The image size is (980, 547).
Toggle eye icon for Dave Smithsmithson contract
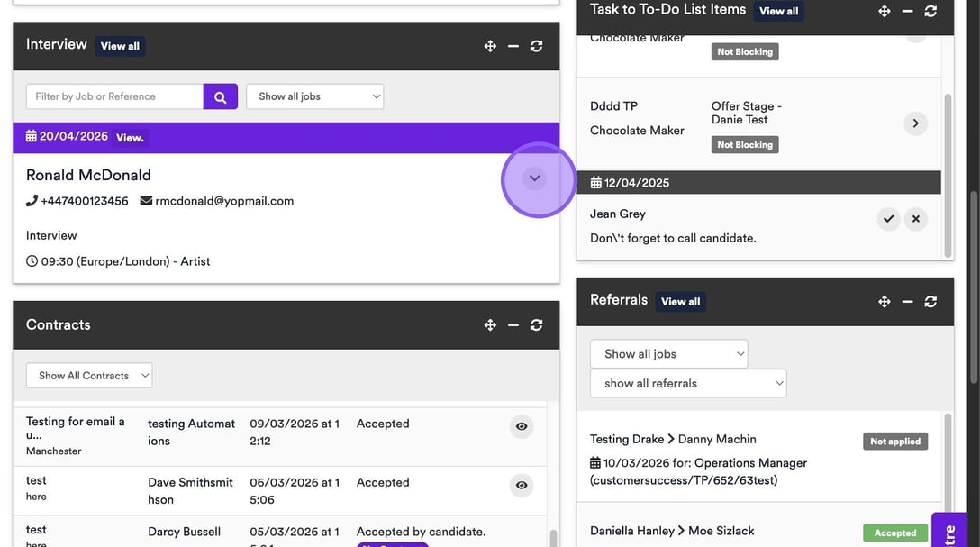coord(521,486)
